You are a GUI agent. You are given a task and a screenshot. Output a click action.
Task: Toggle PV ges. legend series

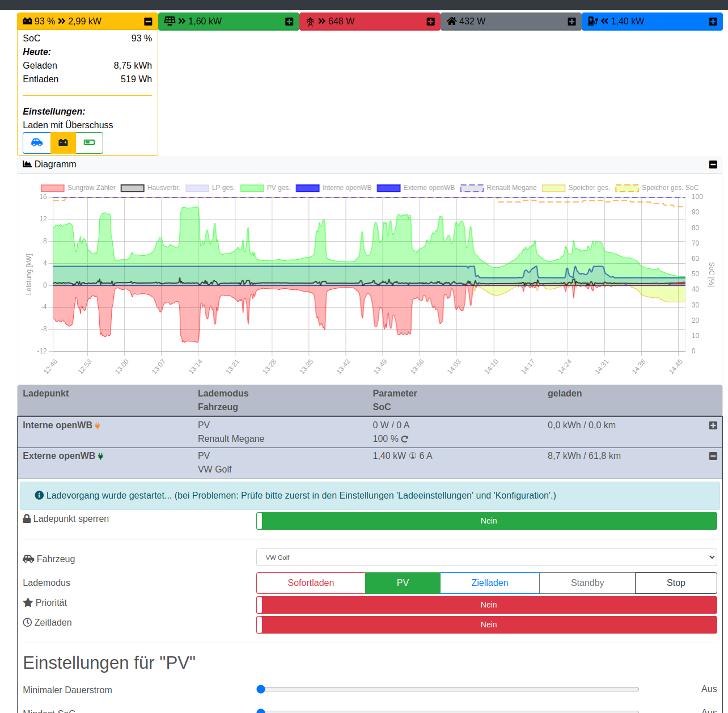(x=265, y=188)
